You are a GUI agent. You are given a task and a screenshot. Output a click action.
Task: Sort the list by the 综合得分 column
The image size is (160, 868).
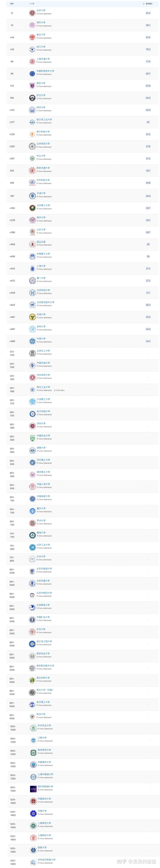point(148,4)
